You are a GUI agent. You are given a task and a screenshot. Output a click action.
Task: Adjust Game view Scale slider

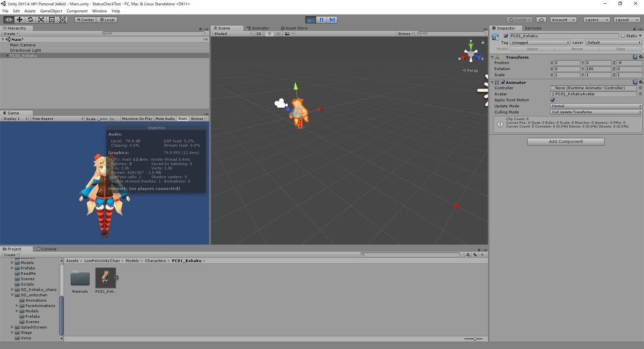[101, 119]
